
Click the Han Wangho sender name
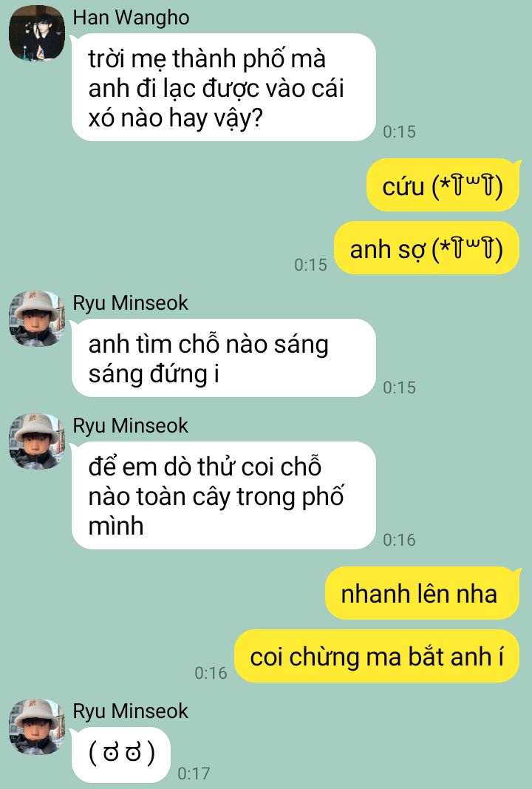coord(132,18)
